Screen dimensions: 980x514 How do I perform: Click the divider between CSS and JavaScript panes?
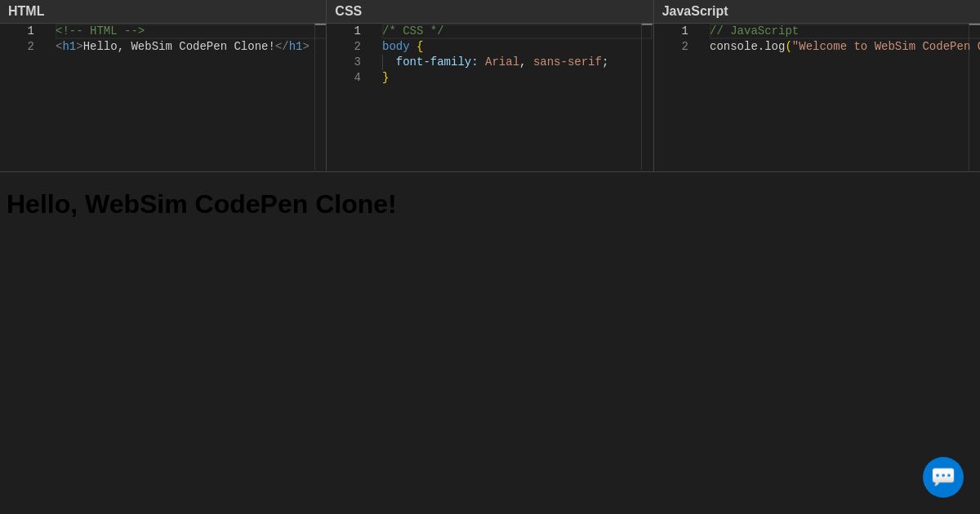(x=653, y=90)
